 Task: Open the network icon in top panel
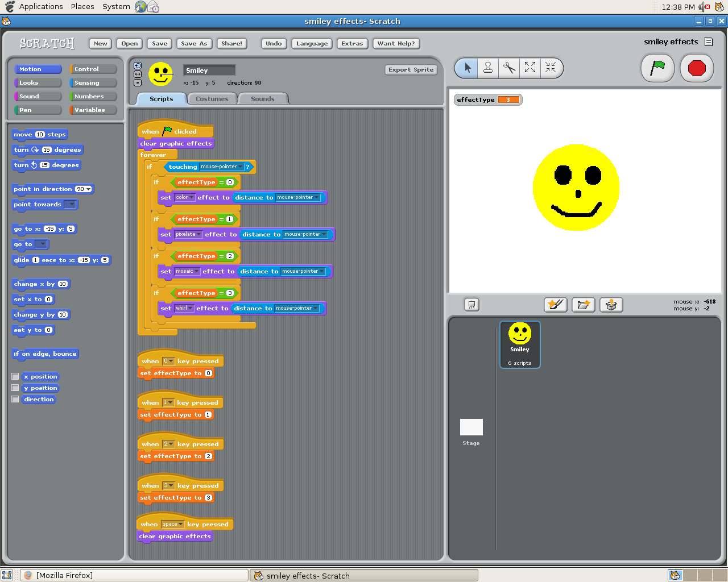coord(140,7)
